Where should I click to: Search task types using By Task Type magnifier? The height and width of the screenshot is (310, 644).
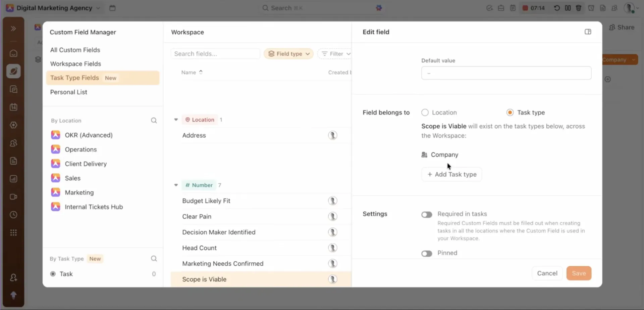(x=154, y=259)
